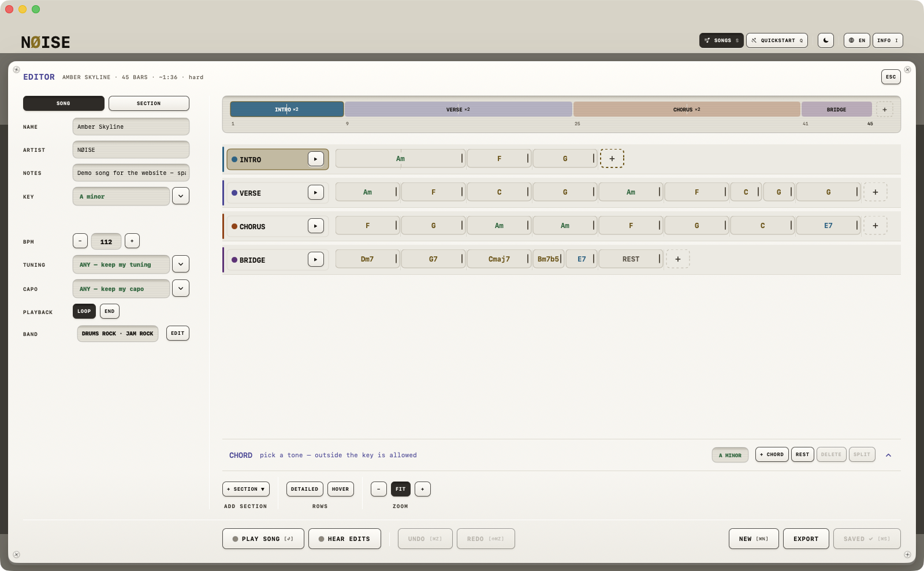Close the editor with ESC button
This screenshot has height=571, width=924.
coord(891,77)
